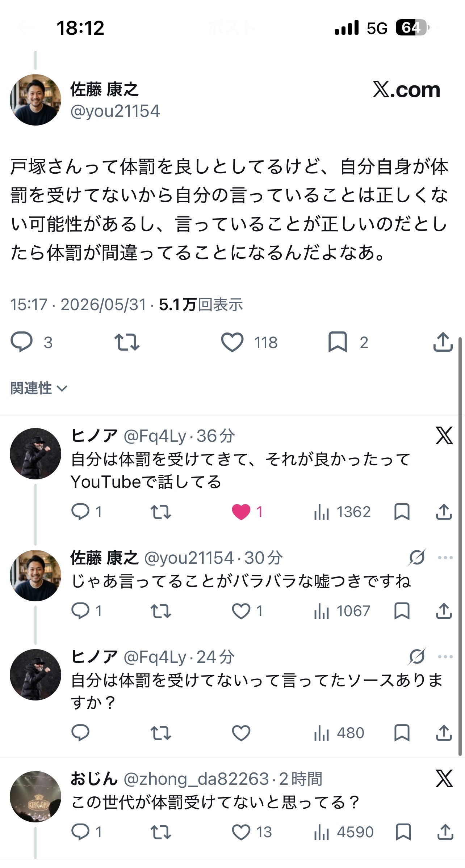
Task: Bookmark ヒノア's 24分 reply
Action: [x=402, y=733]
